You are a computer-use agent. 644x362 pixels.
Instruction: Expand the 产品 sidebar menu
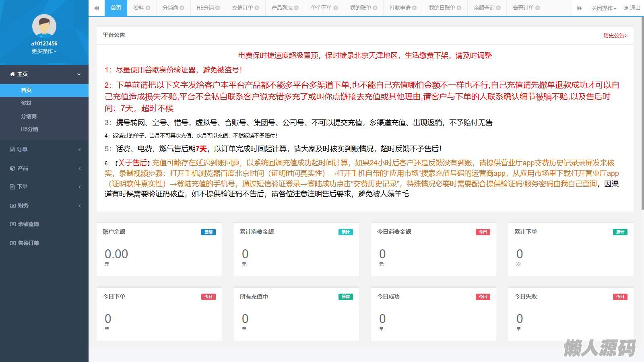point(44,168)
